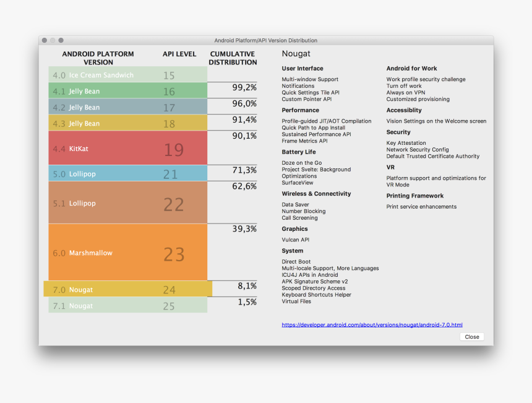
Task: Click Keyboard Shortcuts Helper text
Action: click(316, 295)
